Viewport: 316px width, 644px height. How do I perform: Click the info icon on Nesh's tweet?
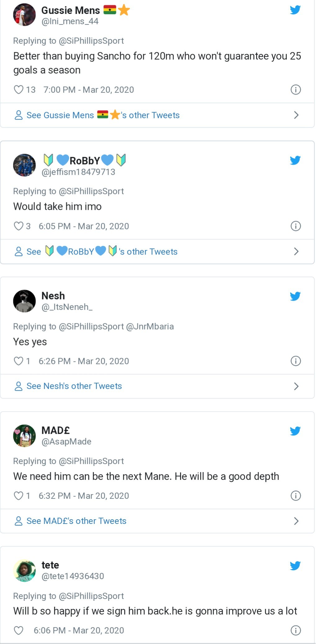[296, 361]
